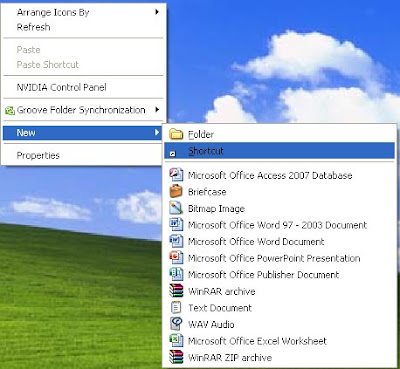Click the Access 2007 Database icon

point(176,175)
